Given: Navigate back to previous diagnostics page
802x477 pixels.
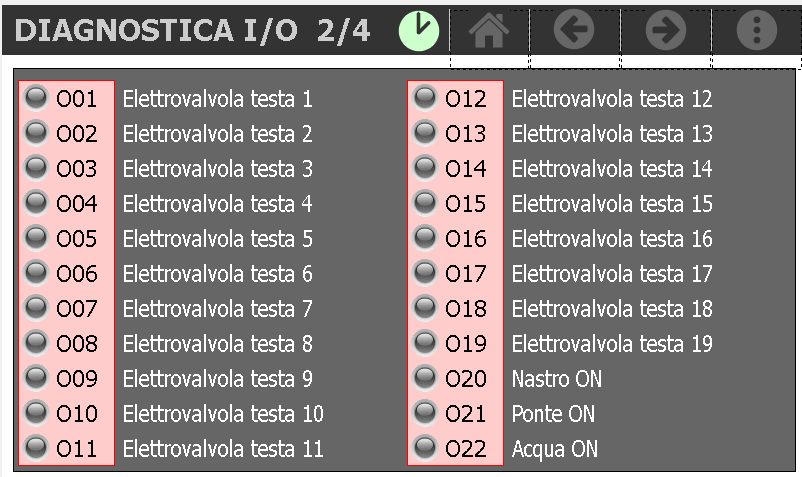Looking at the screenshot, I should coord(574,32).
